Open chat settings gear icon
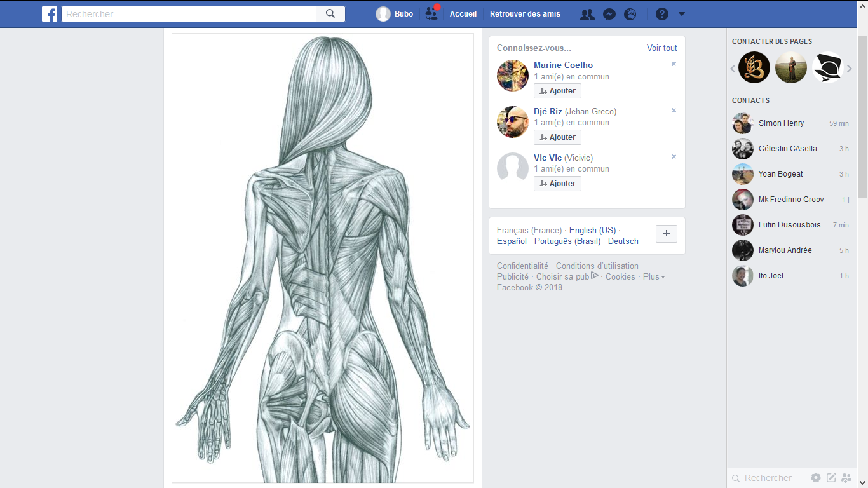The height and width of the screenshot is (488, 868). point(816,478)
